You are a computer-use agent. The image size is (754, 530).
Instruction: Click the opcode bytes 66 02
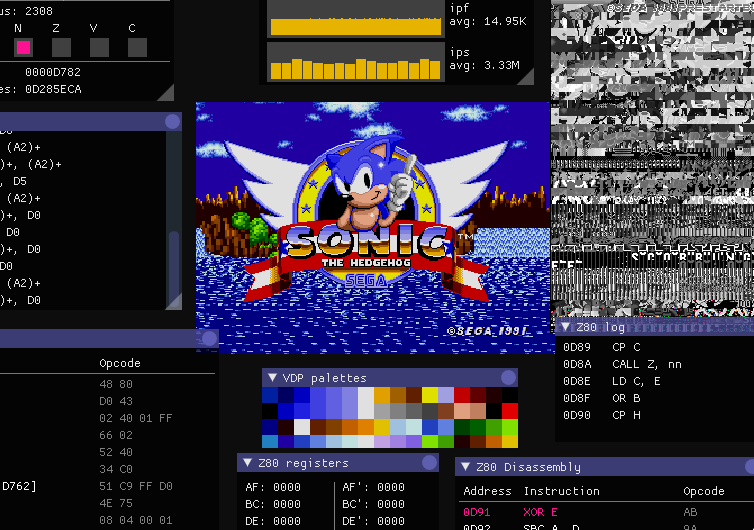pyautogui.click(x=116, y=435)
